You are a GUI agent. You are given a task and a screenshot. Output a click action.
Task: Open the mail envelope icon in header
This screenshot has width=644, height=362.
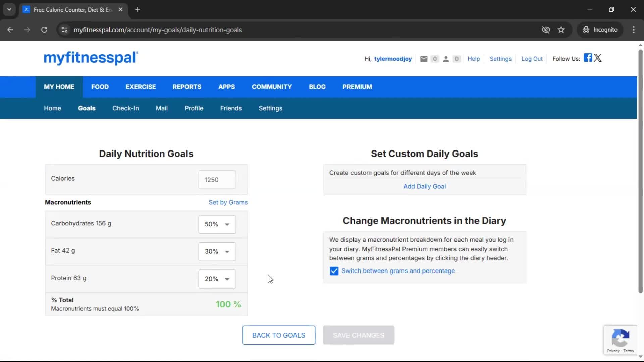(424, 59)
